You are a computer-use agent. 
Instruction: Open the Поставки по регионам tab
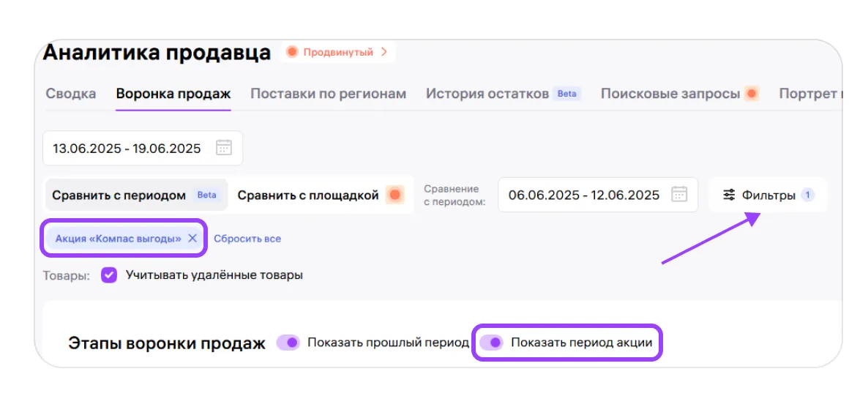tap(328, 94)
